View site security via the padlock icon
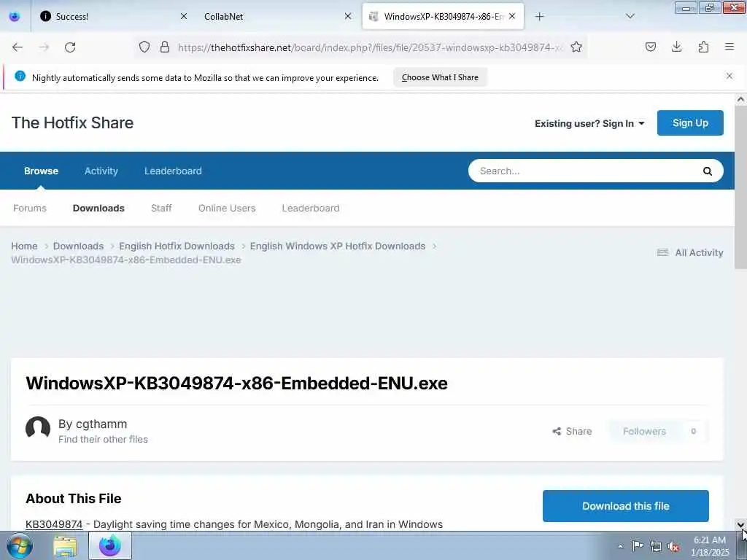747x560 pixels. (165, 47)
